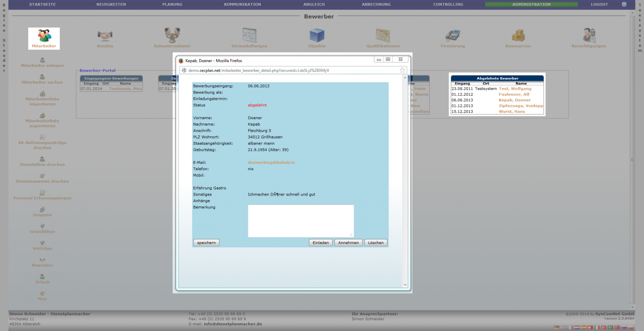Switch language with Polish flag

(x=630, y=328)
